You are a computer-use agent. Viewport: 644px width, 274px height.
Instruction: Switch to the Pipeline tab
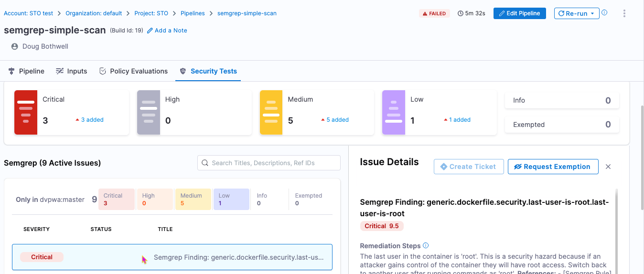[x=27, y=71]
